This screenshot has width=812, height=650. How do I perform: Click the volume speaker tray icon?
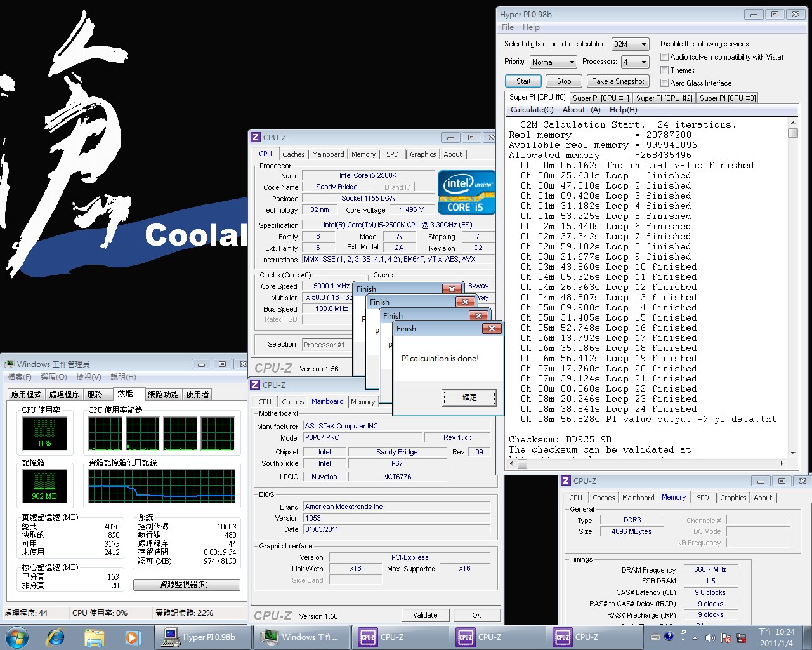tap(710, 637)
